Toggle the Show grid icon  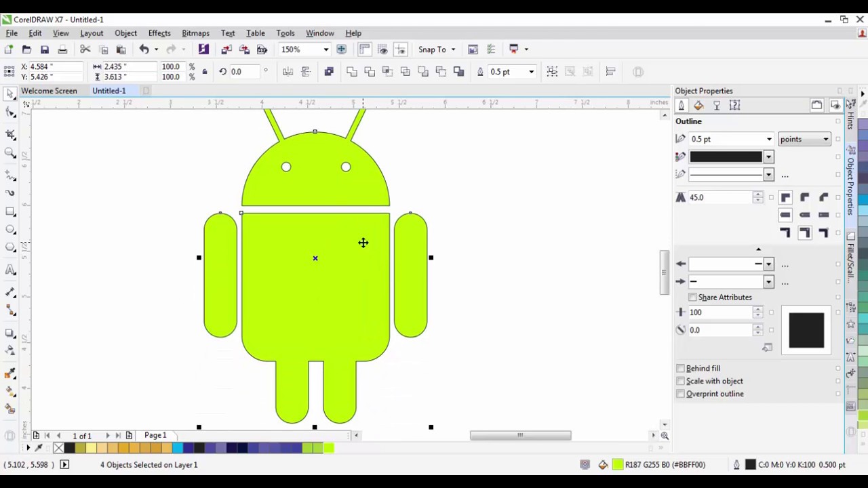(x=382, y=49)
